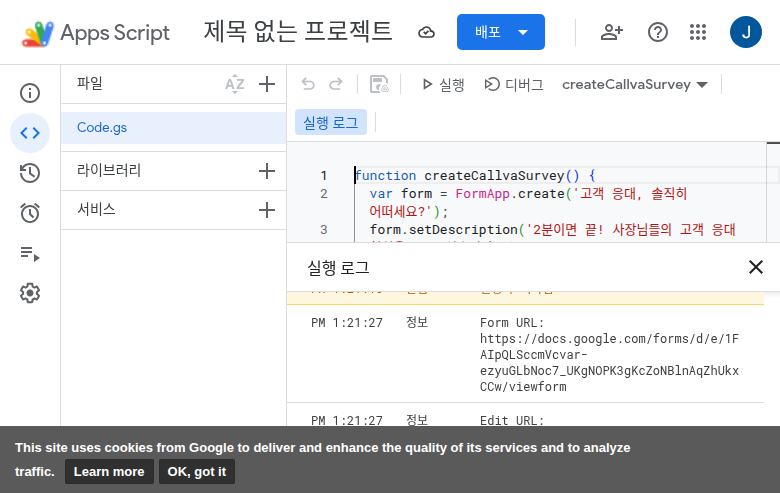Add a service with the plus icon
The width and height of the screenshot is (780, 493).
266,210
